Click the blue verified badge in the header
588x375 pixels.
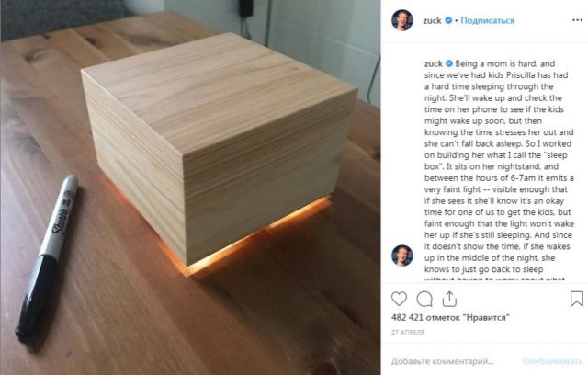pos(448,20)
